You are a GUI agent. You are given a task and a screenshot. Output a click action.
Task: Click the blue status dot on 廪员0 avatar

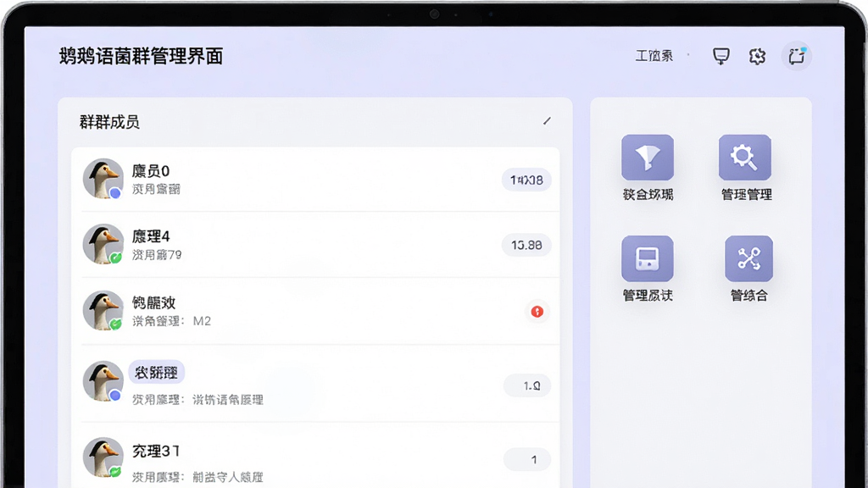[x=115, y=193]
